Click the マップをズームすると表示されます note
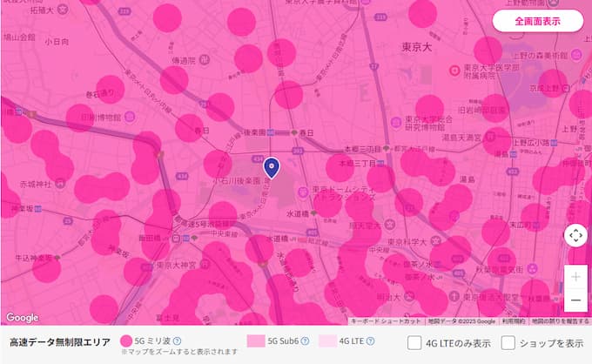This screenshot has height=364, width=592. (179, 352)
